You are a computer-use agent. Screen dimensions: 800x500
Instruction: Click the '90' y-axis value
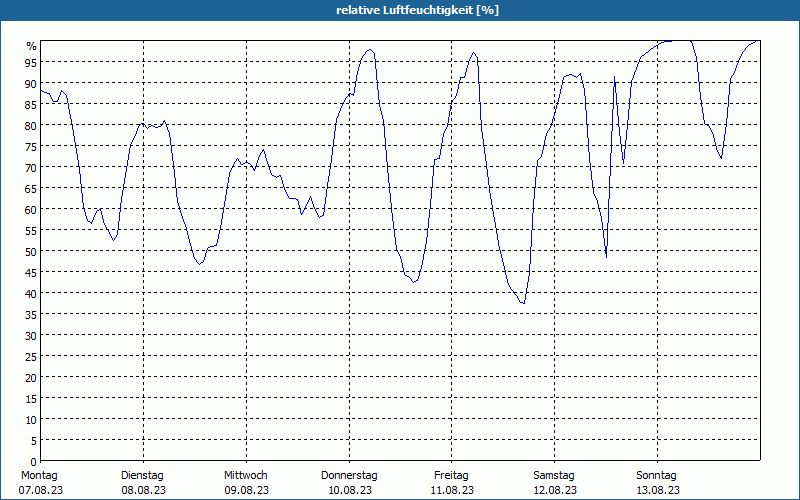click(31, 84)
